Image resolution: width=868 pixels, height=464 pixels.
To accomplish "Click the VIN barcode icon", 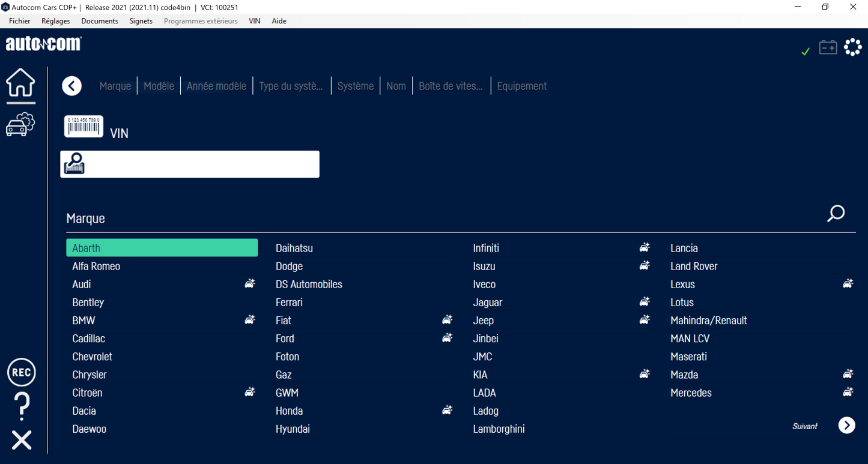I will 83,127.
